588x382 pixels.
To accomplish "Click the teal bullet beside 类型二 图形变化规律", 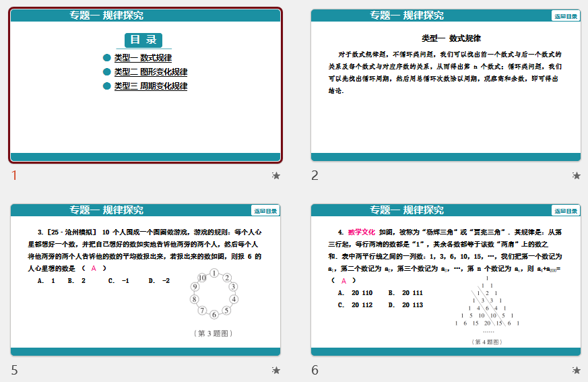I will click(x=106, y=72).
